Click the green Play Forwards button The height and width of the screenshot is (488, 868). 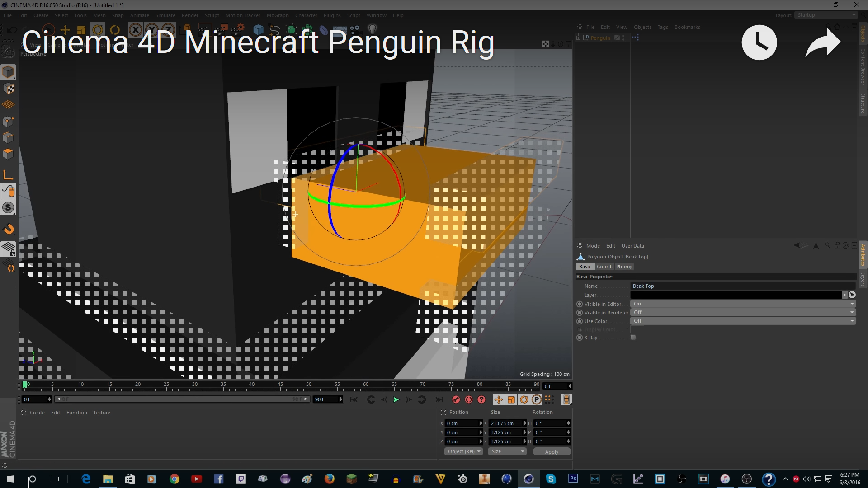coord(396,399)
